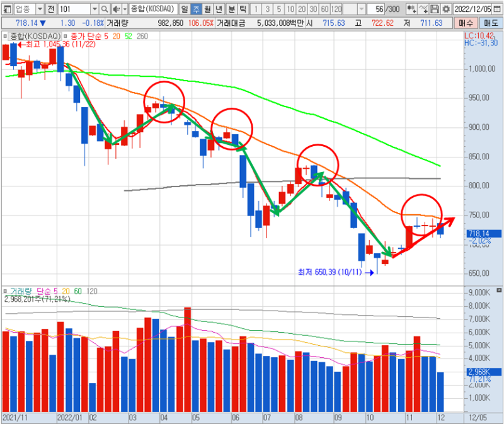
Task: Click small square marker before 종가 단순
Action: point(66,36)
